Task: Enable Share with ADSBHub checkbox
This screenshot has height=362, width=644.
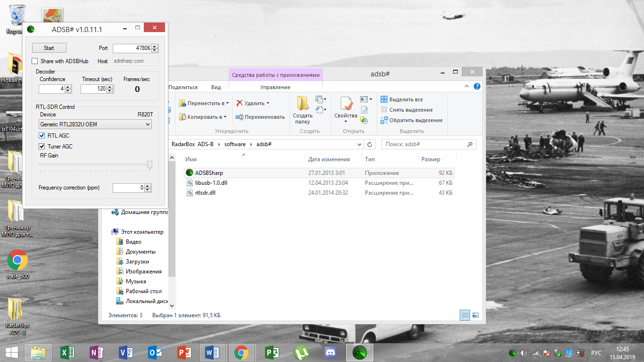Action: pyautogui.click(x=35, y=61)
